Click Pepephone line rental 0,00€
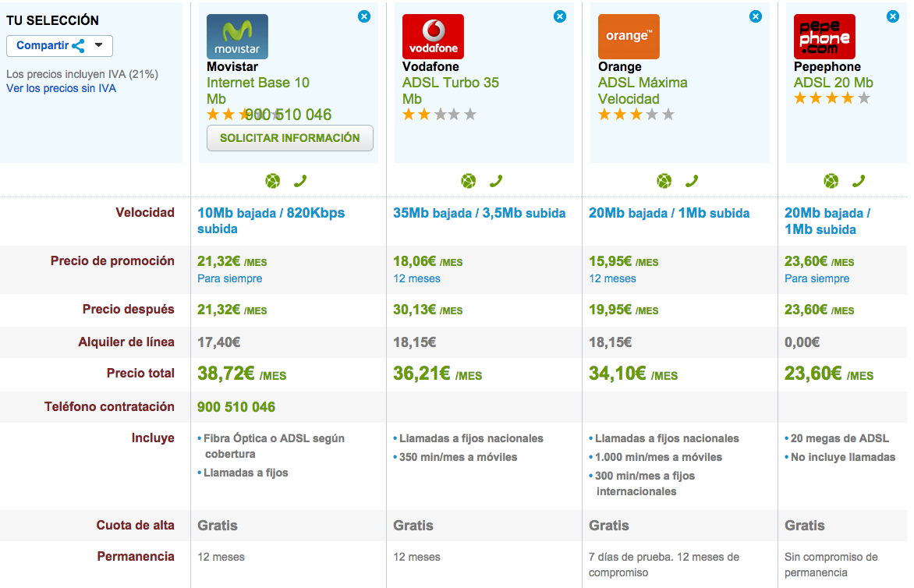Screen dimensions: 914x588 pyautogui.click(x=802, y=342)
